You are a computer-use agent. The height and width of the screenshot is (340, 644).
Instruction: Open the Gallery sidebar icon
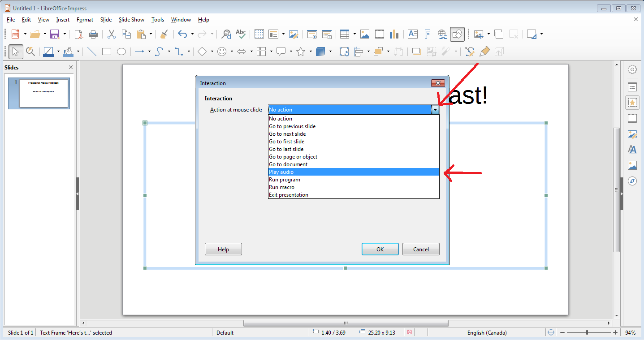632,165
